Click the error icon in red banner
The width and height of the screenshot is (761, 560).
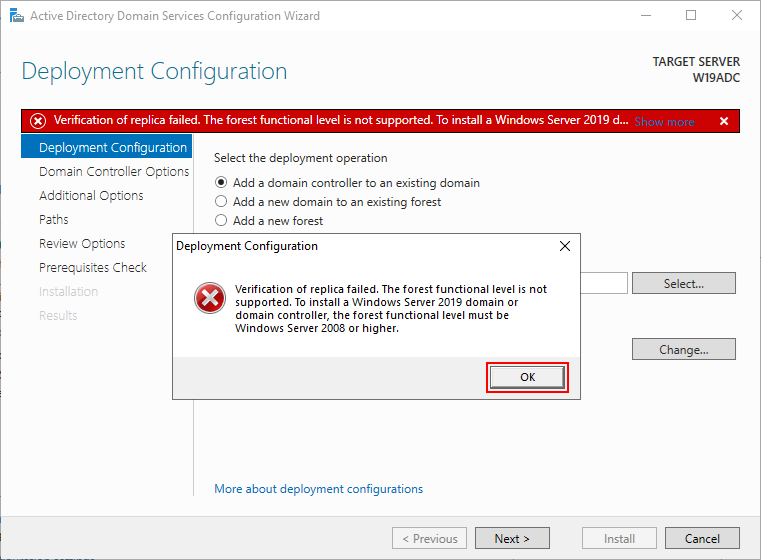[x=38, y=120]
